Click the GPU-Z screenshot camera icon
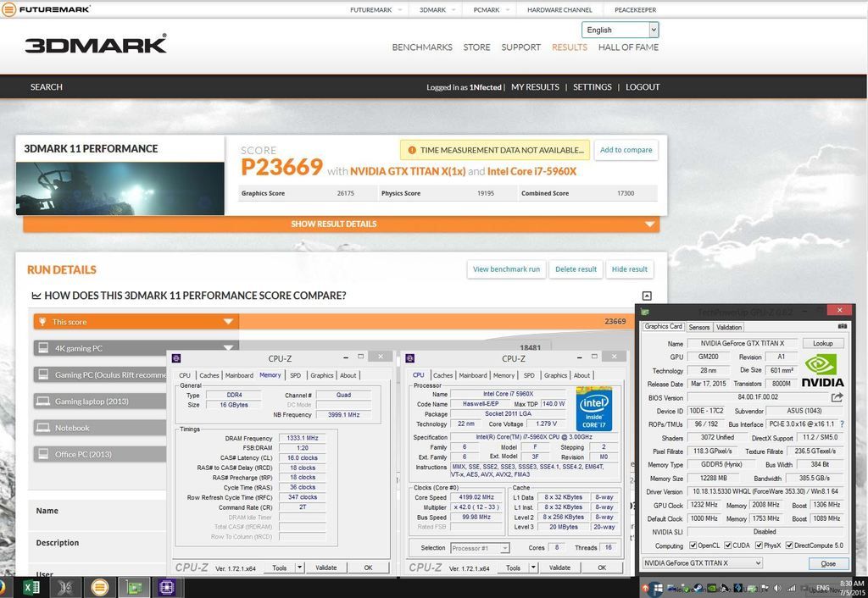The width and height of the screenshot is (868, 598). click(842, 326)
